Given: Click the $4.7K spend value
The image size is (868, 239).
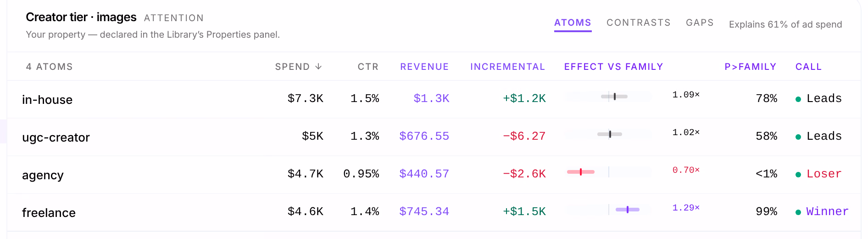Looking at the screenshot, I should (306, 174).
